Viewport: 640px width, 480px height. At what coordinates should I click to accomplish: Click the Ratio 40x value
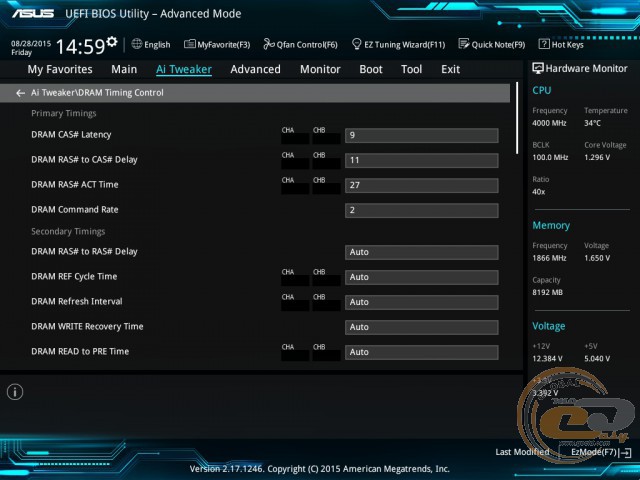539,192
